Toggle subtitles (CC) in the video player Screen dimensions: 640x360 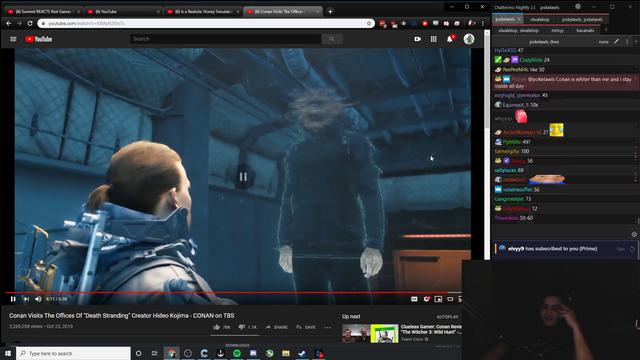pos(414,299)
